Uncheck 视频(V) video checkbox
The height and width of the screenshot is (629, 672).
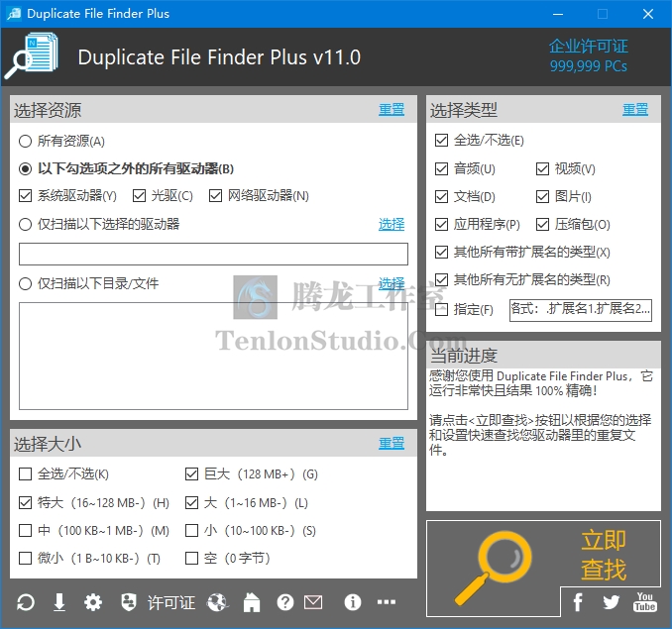click(542, 169)
